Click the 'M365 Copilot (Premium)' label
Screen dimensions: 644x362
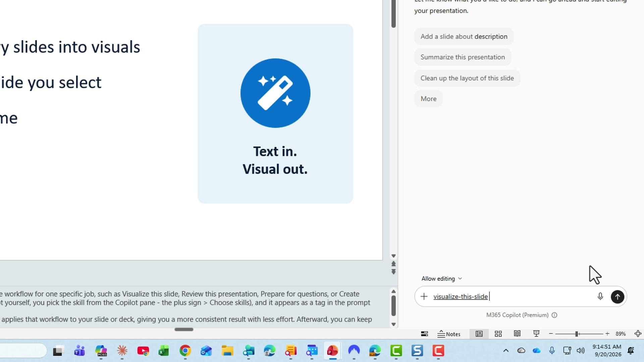[517, 315]
